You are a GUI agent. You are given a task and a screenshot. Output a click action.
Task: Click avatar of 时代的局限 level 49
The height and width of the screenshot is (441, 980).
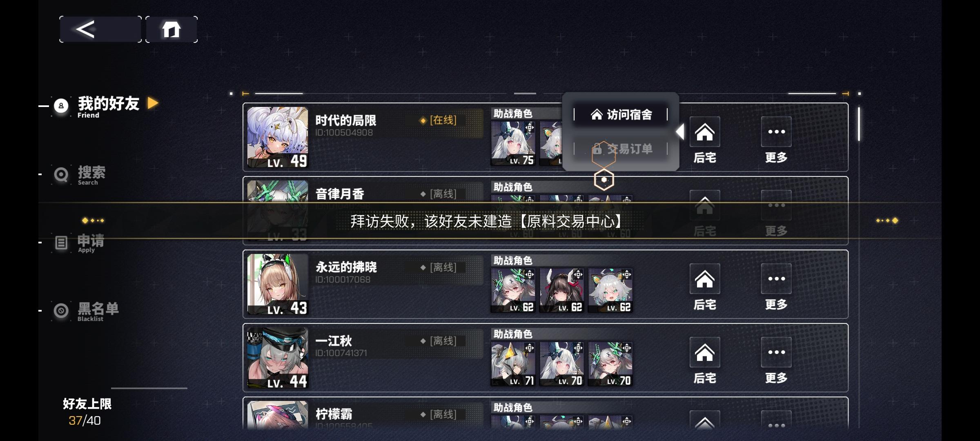pyautogui.click(x=278, y=138)
